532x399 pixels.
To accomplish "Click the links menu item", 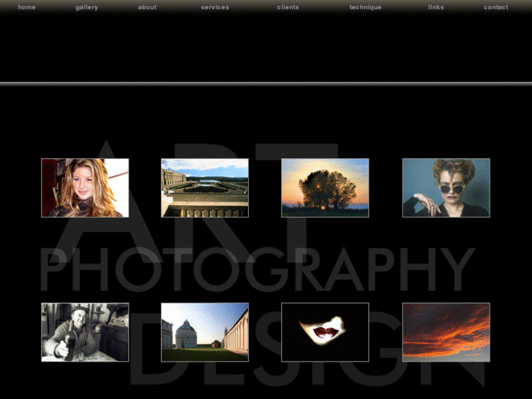I will click(436, 7).
